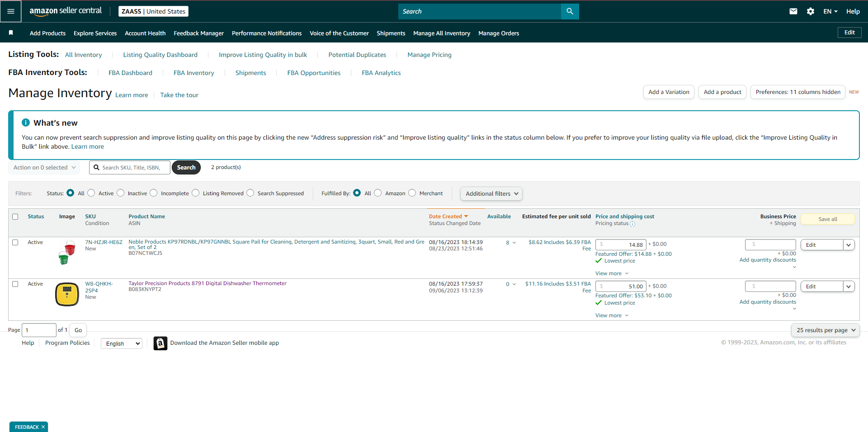This screenshot has height=432, width=868.
Task: Focus the header Search field
Action: 480,11
